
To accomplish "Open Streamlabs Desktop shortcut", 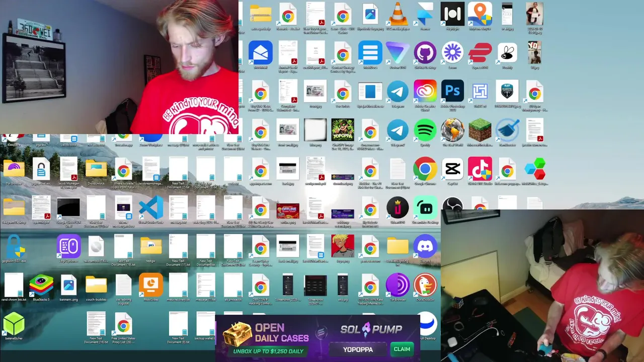I will pyautogui.click(x=425, y=208).
